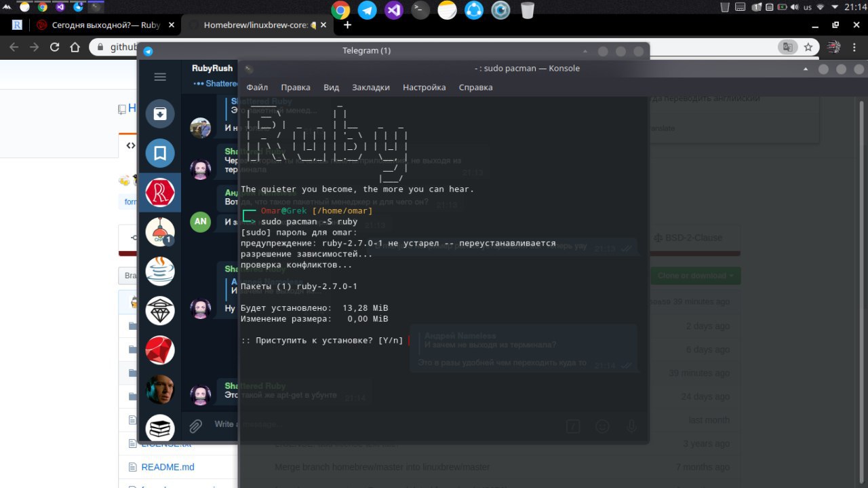The image size is (868, 488).
Task: Open the chat with lamp avatar and unread badge
Action: [x=160, y=232]
